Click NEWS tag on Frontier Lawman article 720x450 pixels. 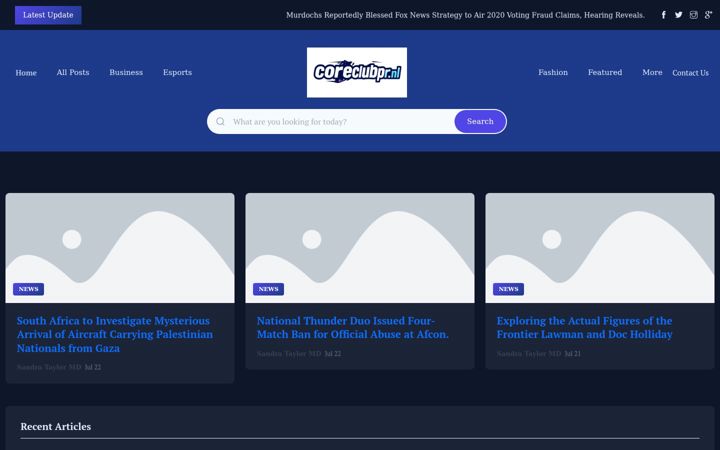tap(508, 289)
